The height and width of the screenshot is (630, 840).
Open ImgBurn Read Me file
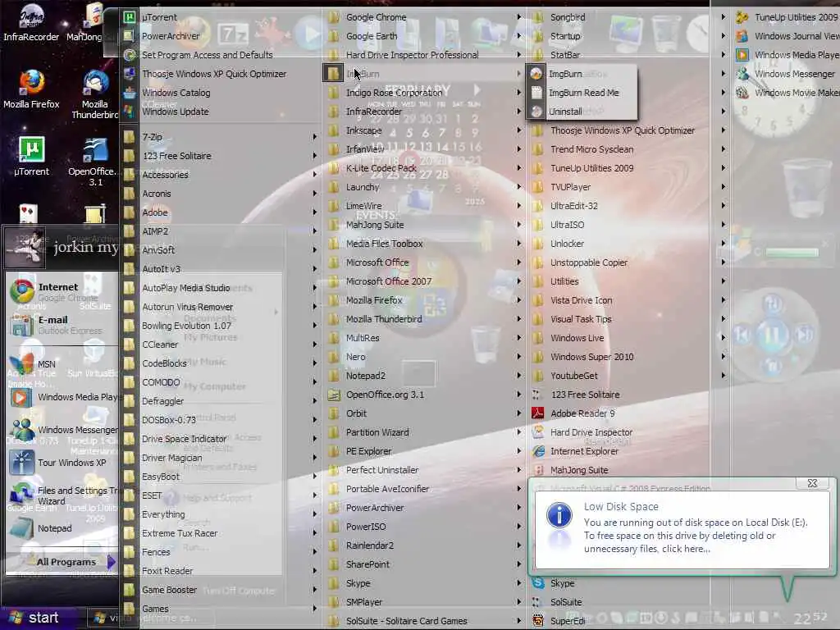[x=582, y=93]
